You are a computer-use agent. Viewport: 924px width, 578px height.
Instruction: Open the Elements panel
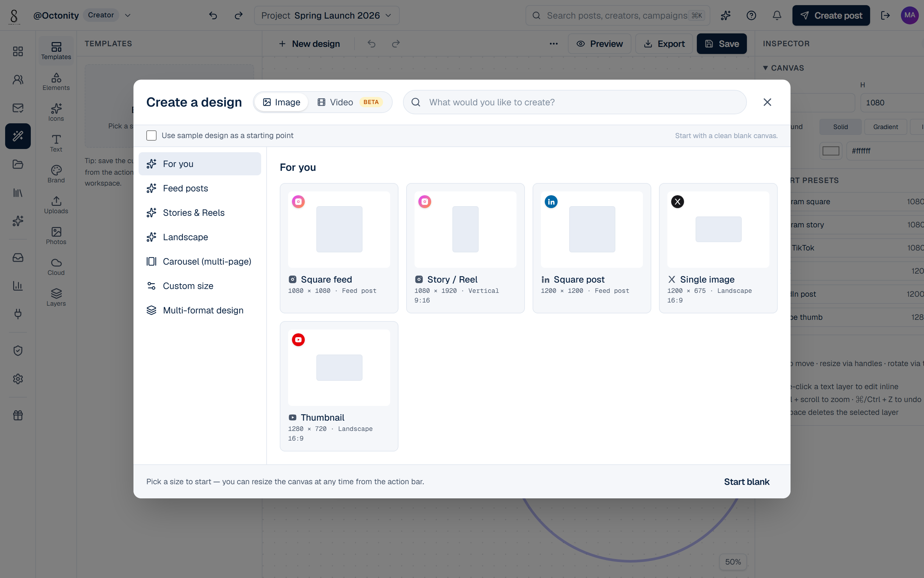point(56,82)
